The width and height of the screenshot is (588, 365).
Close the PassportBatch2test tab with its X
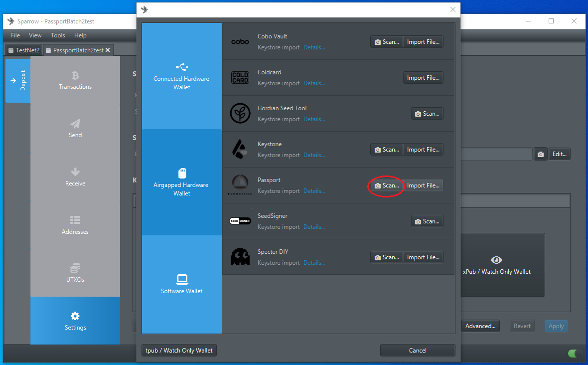point(108,50)
